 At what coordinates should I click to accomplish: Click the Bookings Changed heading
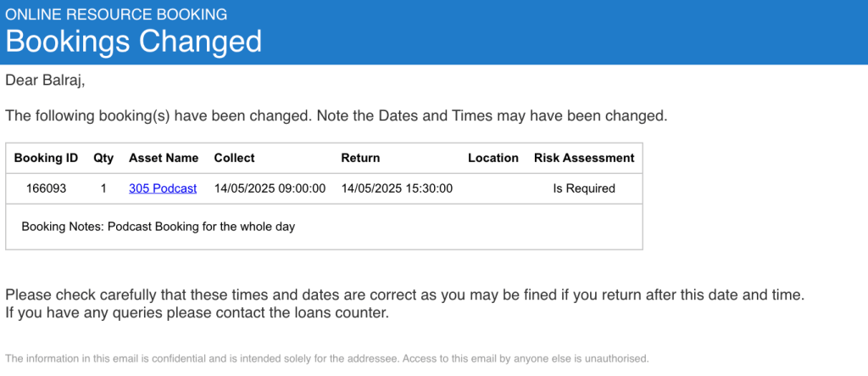click(134, 41)
